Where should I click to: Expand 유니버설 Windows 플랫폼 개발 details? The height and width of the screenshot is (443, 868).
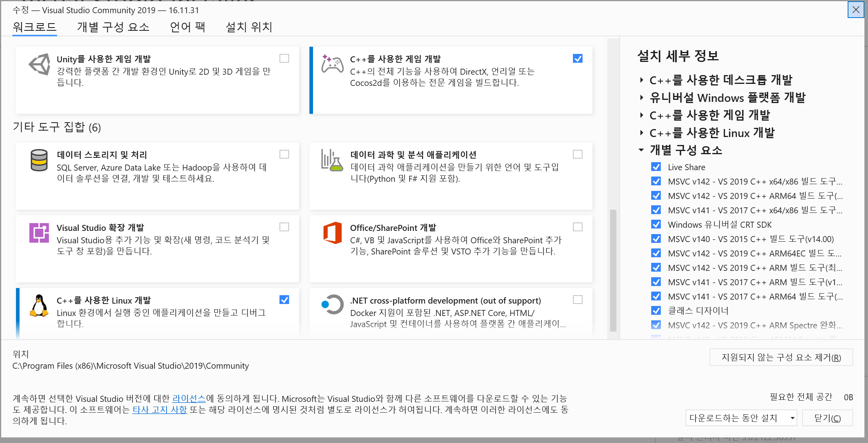pos(641,97)
